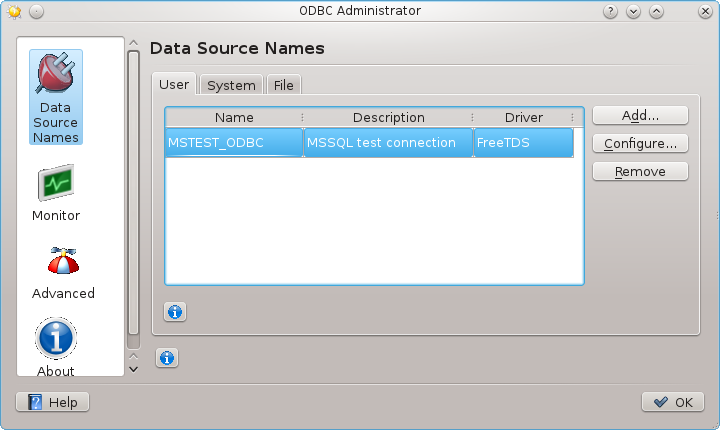This screenshot has height=430, width=720.
Task: Click the info icon below the tab panel
Action: point(167,357)
